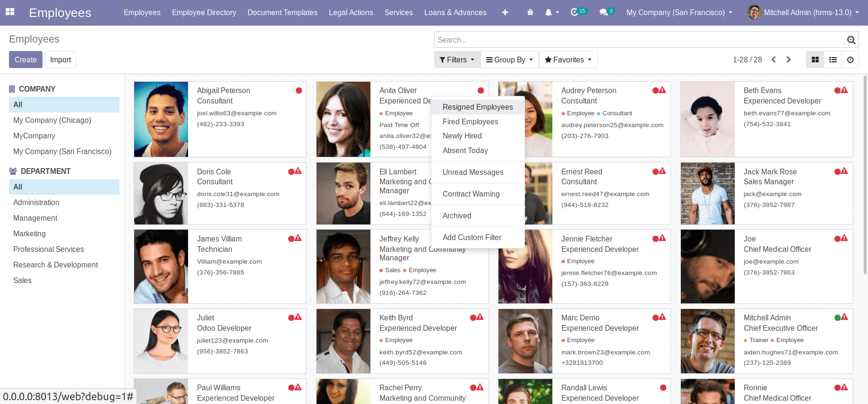Open Marc Demo's photo thumbnail
Viewport: 868px width, 404px height.
525,341
